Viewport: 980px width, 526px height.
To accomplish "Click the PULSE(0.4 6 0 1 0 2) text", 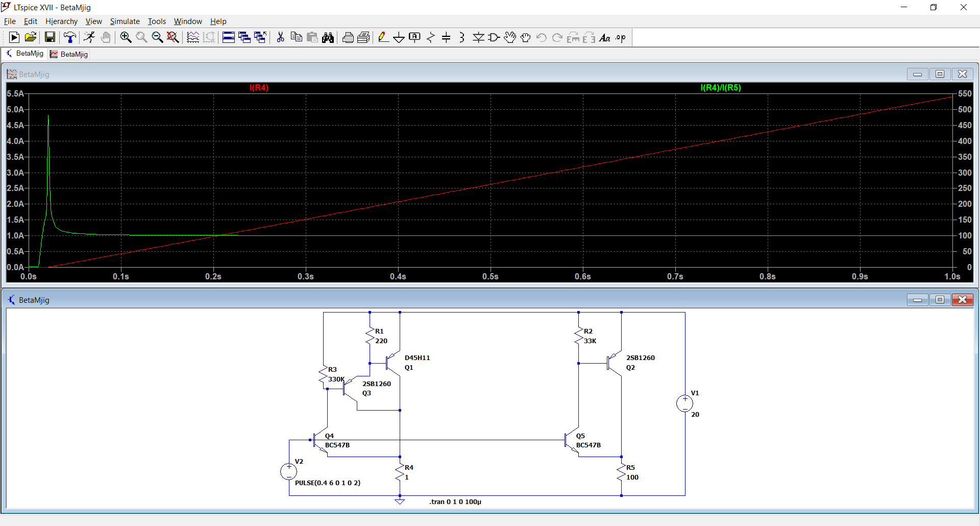I will coord(328,483).
